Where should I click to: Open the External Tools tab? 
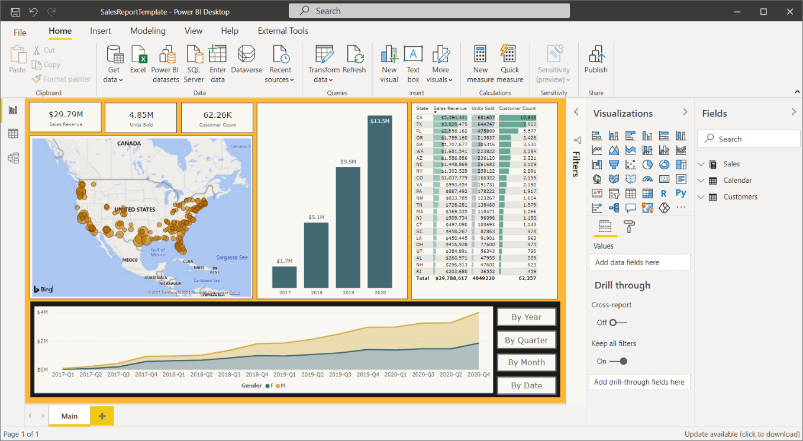pos(283,31)
